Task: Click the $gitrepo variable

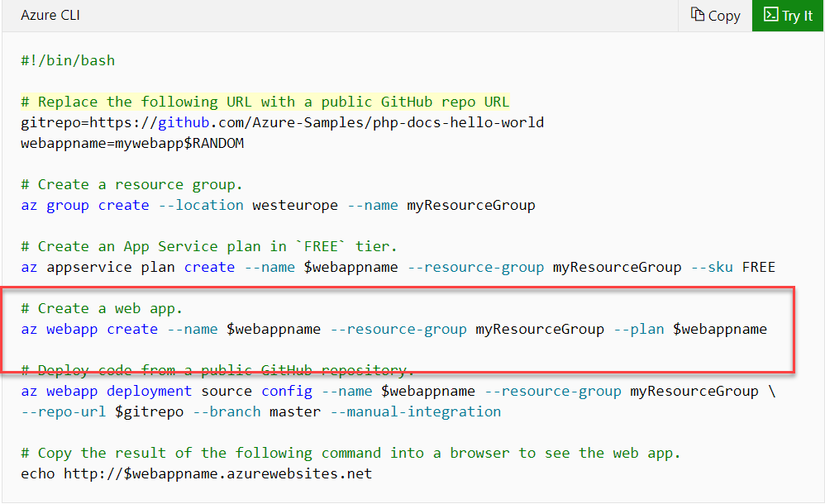Action: pos(150,412)
